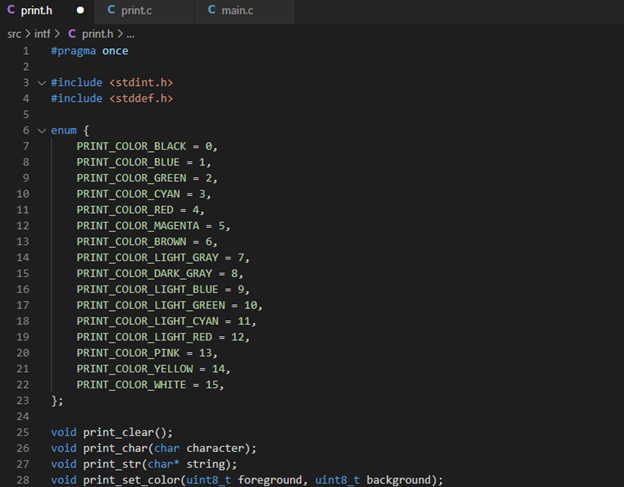Click on stdint.h include header
624x487 pixels.
141,82
